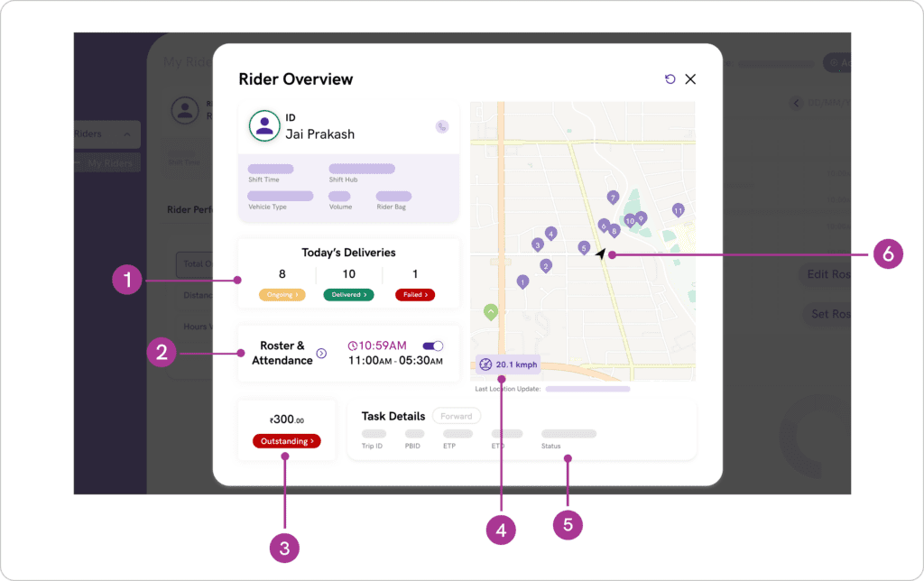Click the Rider Bag field label

pyautogui.click(x=392, y=207)
